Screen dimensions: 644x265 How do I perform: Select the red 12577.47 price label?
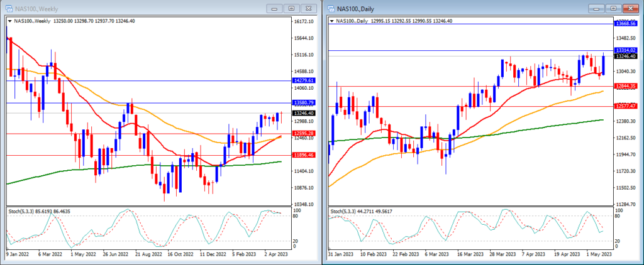coord(626,106)
